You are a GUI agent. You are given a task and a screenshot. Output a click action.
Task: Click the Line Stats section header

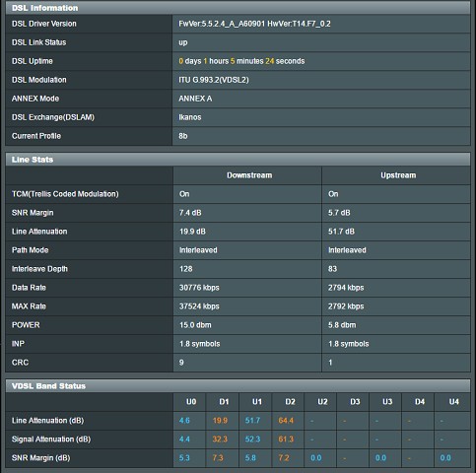[238, 160]
